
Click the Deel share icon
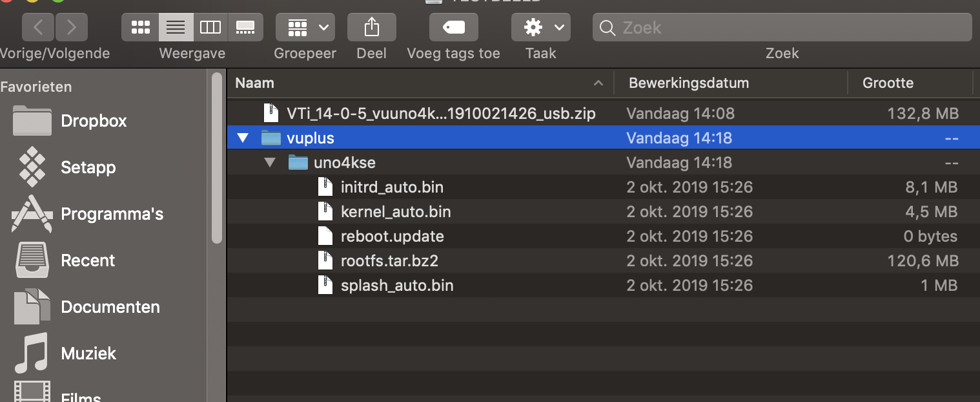[x=371, y=27]
